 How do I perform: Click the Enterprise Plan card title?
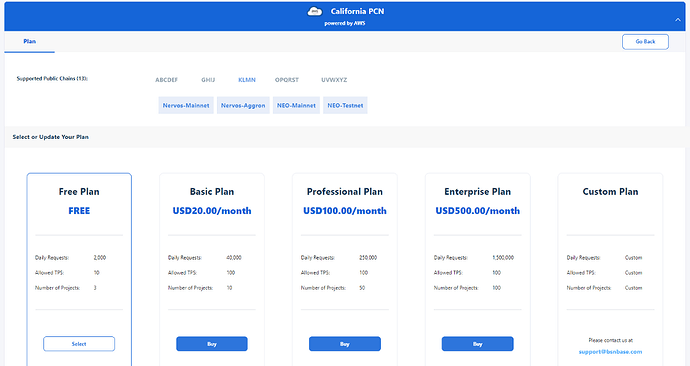point(477,192)
